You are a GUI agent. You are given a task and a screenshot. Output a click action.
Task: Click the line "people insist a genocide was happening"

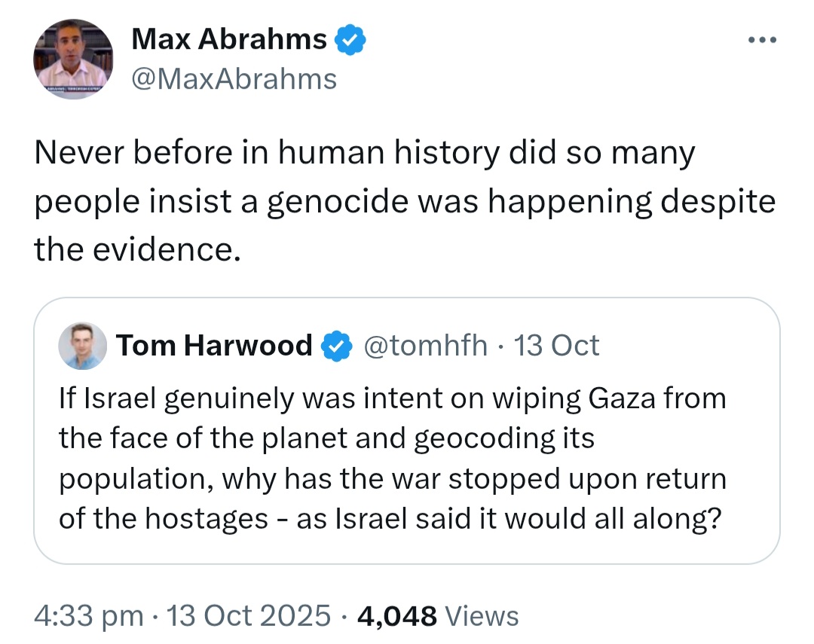(x=405, y=203)
